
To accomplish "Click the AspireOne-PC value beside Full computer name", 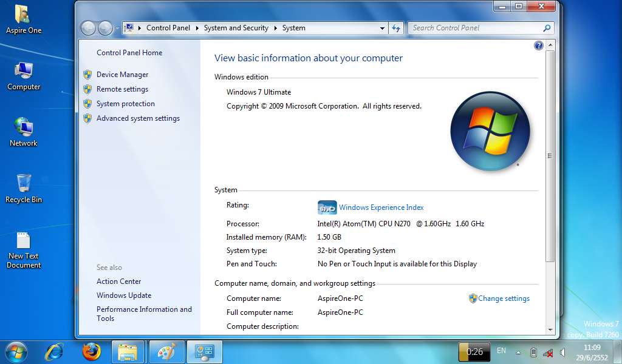I will [340, 312].
